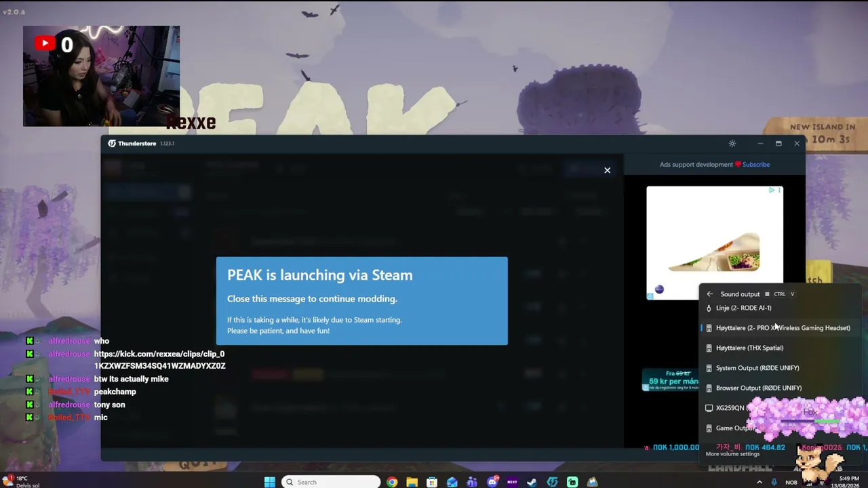Close the Thunderstore window
The width and height of the screenshot is (868, 488).
(x=797, y=144)
